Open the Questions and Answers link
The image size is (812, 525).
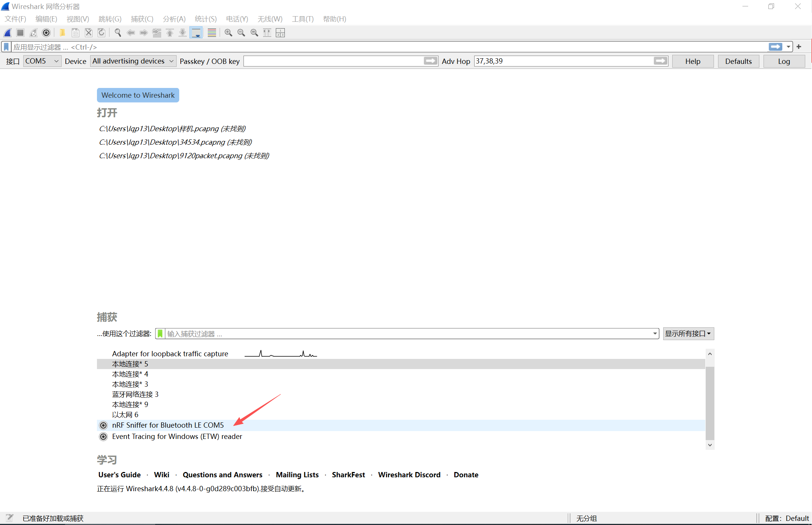click(x=222, y=475)
